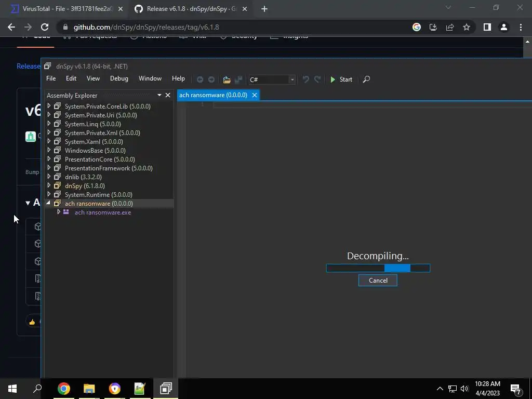Open the Windows Start menu
The height and width of the screenshot is (399, 532).
tap(12, 389)
